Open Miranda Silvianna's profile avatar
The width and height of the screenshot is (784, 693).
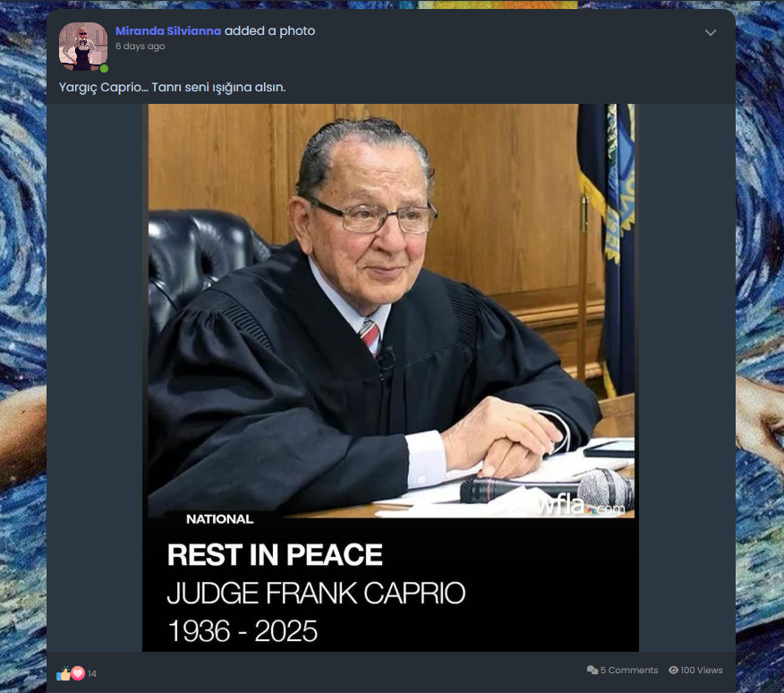point(83,46)
